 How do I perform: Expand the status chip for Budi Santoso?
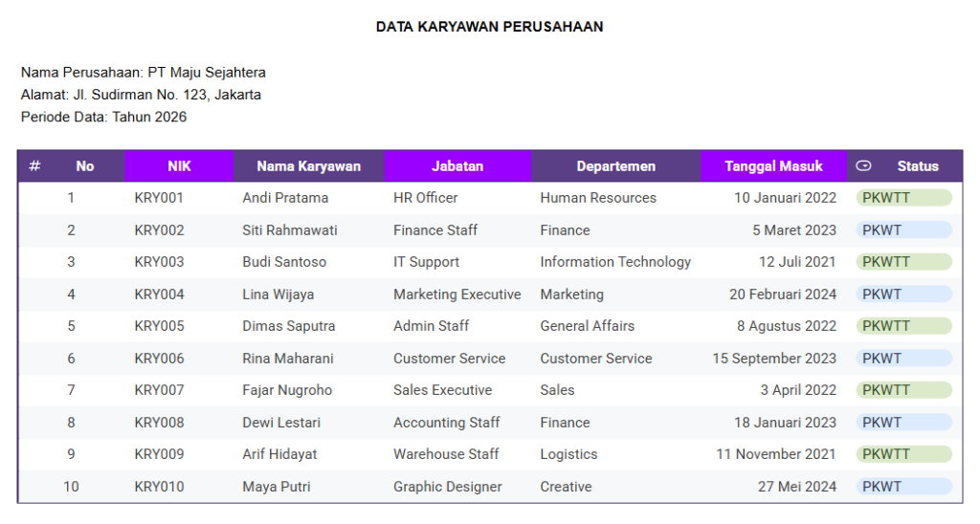pyautogui.click(x=903, y=262)
